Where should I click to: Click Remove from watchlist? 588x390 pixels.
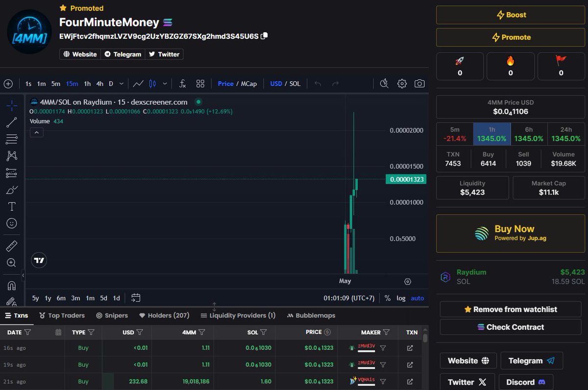[x=511, y=309]
